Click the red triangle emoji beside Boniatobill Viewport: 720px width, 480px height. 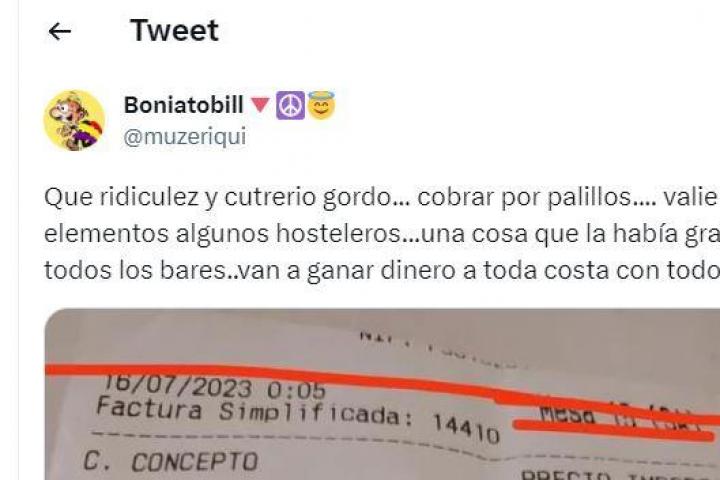(260, 105)
